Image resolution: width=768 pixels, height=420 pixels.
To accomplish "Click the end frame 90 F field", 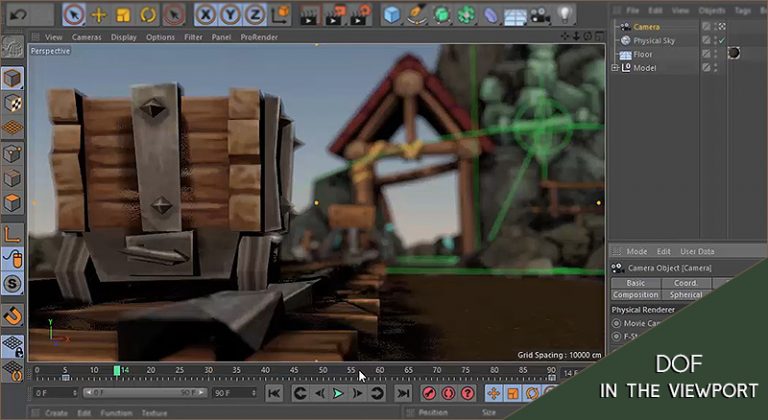I will pyautogui.click(x=235, y=393).
